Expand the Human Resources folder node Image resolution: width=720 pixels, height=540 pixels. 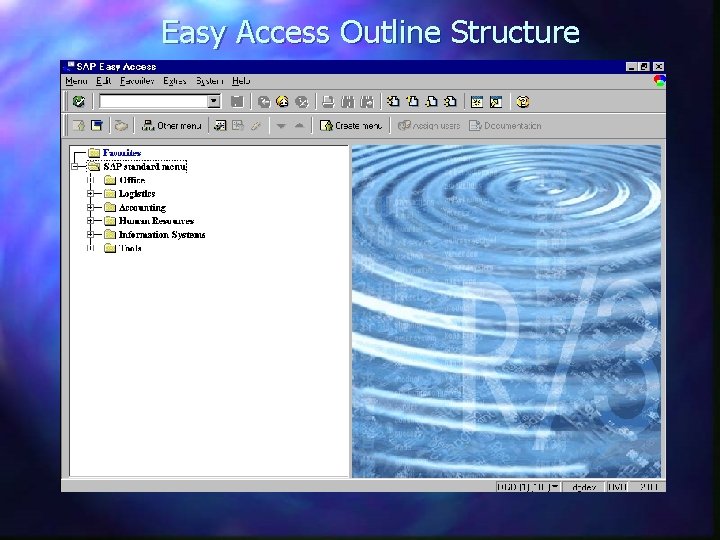(x=90, y=221)
